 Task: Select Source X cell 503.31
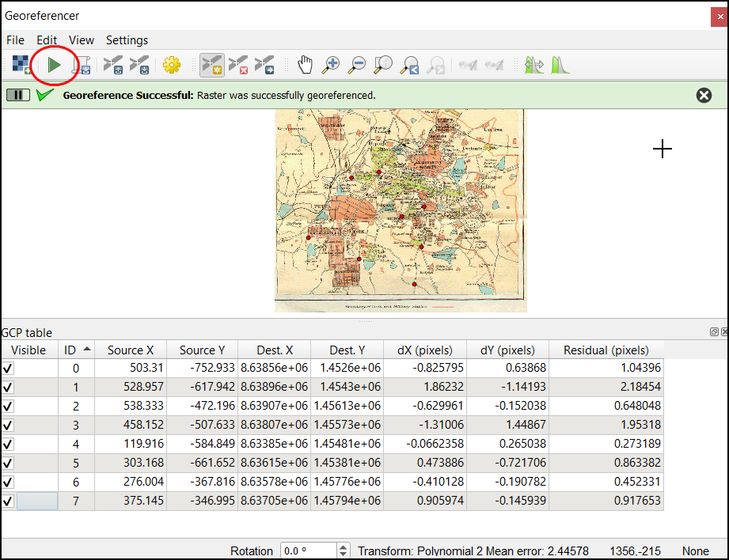coord(131,368)
